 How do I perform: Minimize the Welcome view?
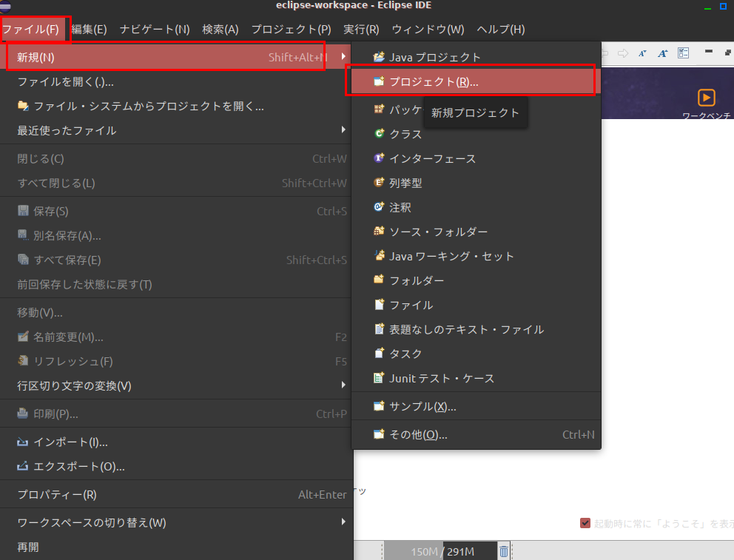tap(709, 52)
